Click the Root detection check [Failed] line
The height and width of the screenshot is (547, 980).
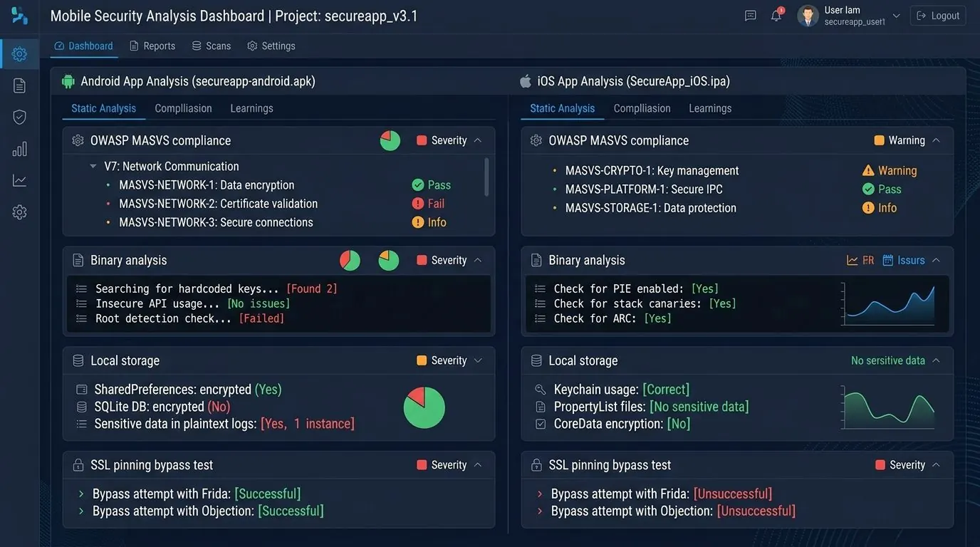[190, 318]
